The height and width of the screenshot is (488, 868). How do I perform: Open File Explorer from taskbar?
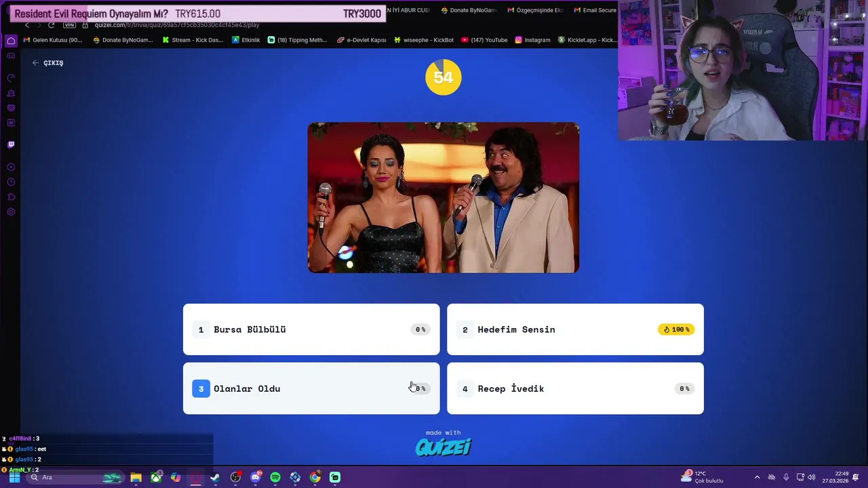click(136, 477)
